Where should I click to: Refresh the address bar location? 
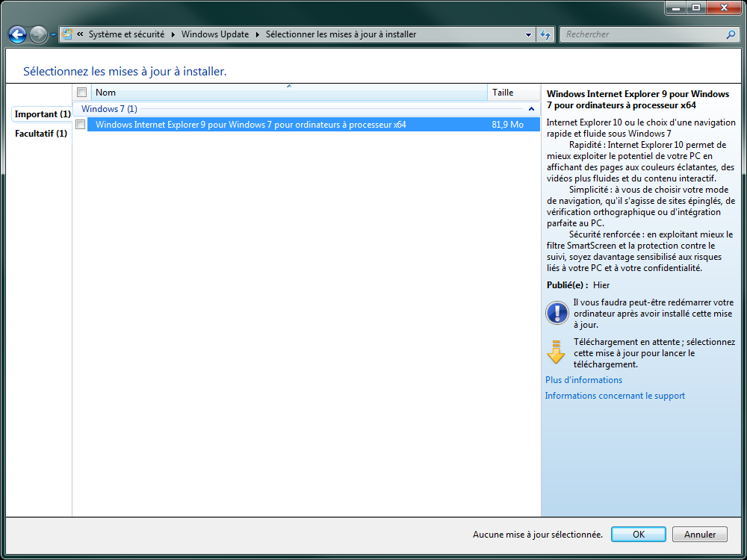tap(545, 35)
